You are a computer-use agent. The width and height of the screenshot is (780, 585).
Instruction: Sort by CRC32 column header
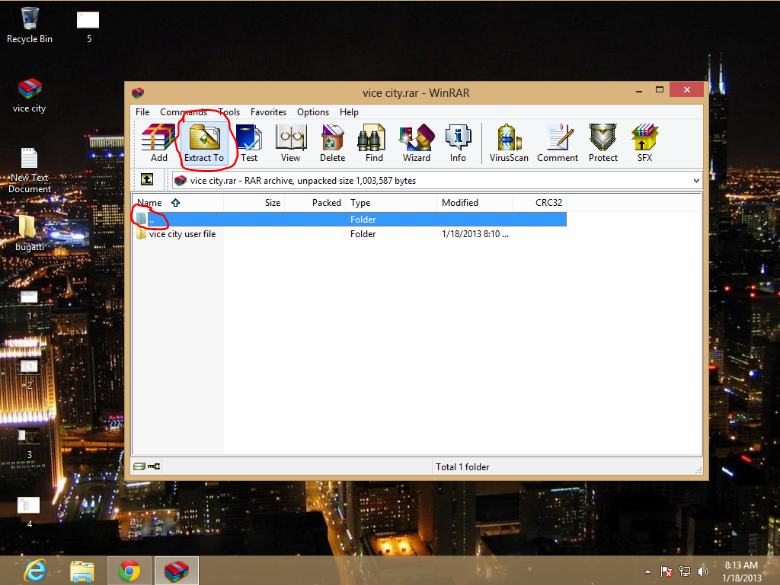tap(540, 202)
